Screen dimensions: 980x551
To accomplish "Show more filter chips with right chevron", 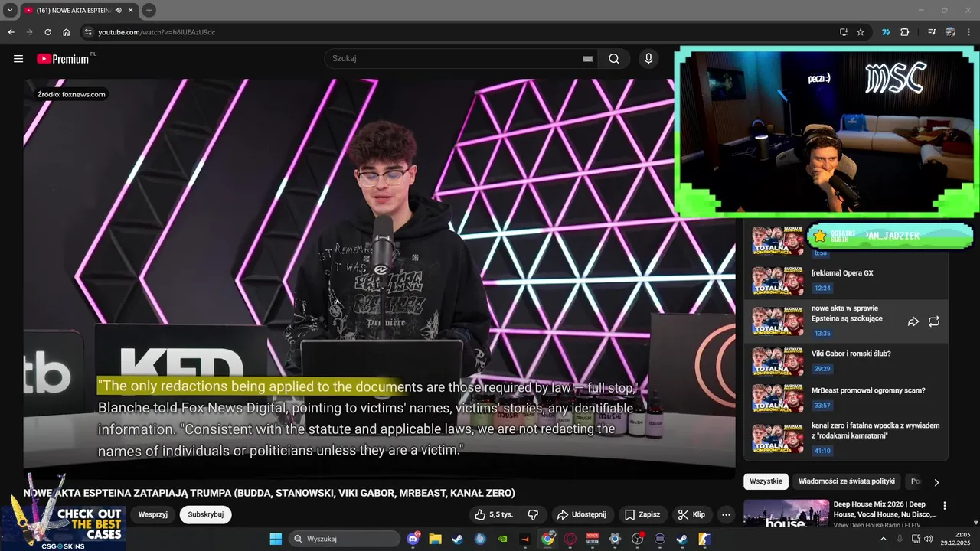I will [x=936, y=482].
